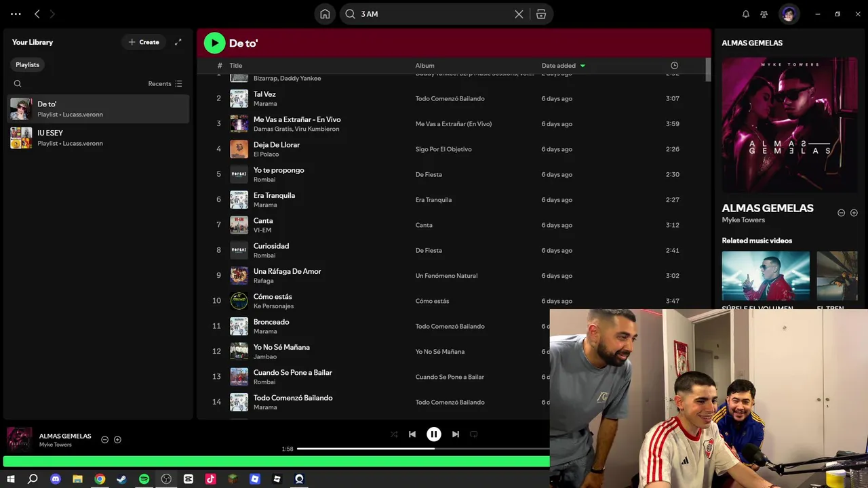Open the notifications bell
This screenshot has height=488, width=868.
[x=746, y=14]
